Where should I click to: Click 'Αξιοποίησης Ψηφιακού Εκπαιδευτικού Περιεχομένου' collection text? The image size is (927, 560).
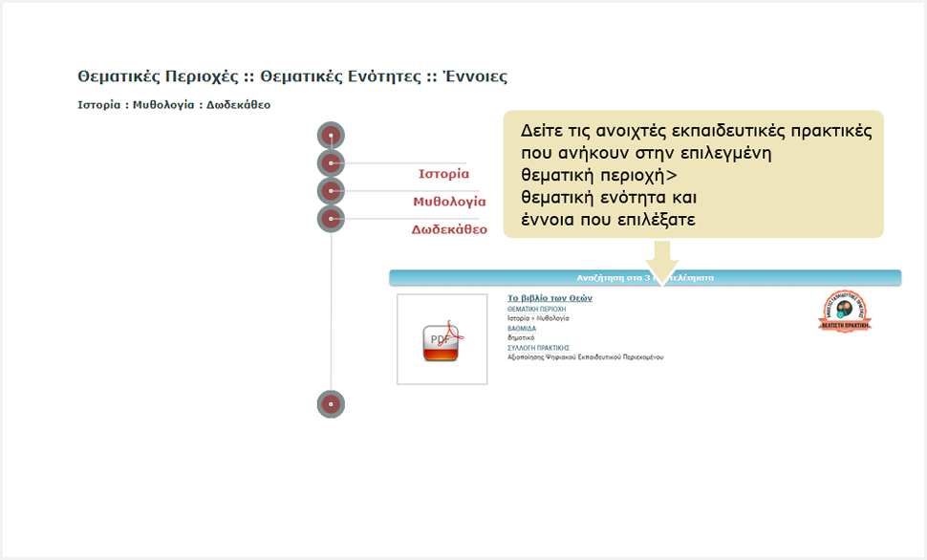click(x=585, y=356)
